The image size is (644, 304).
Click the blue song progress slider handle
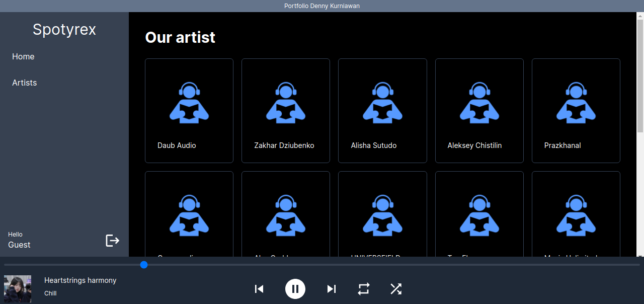[x=144, y=265]
